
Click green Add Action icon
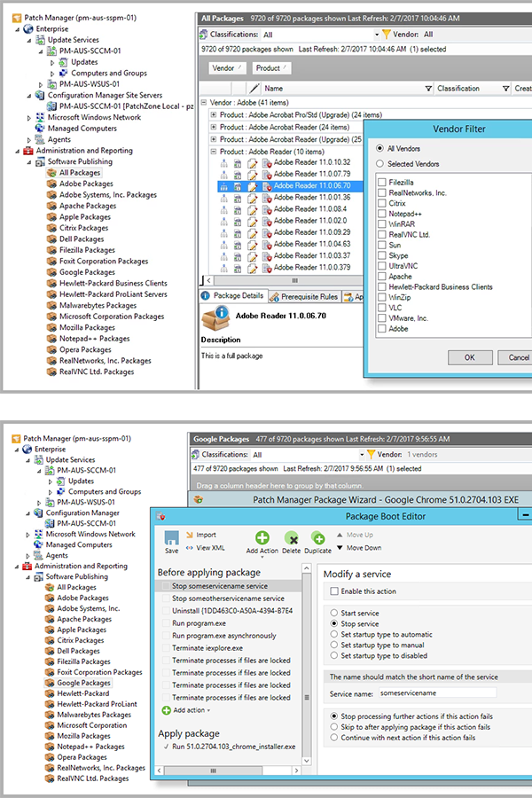[x=262, y=538]
